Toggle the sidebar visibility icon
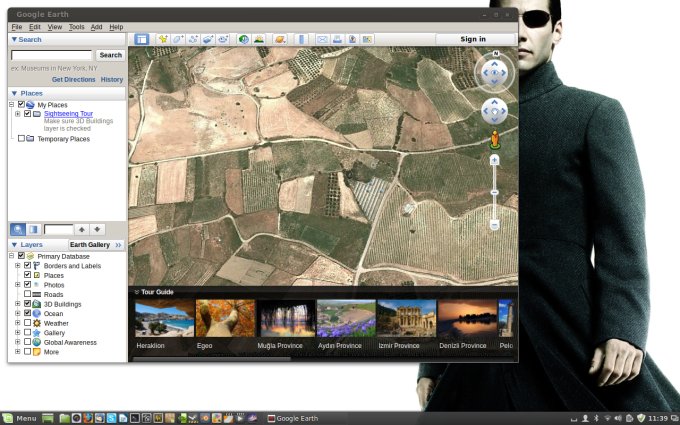The image size is (680, 425). (141, 39)
